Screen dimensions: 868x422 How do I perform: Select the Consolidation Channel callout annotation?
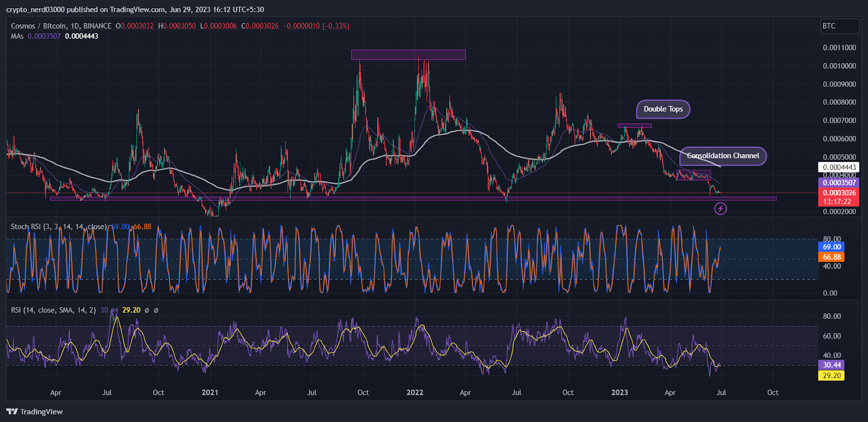click(723, 156)
